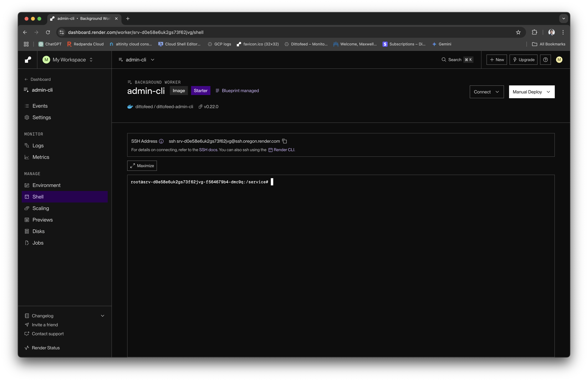Open the help question mark icon
Image resolution: width=588 pixels, height=381 pixels.
pyautogui.click(x=545, y=60)
